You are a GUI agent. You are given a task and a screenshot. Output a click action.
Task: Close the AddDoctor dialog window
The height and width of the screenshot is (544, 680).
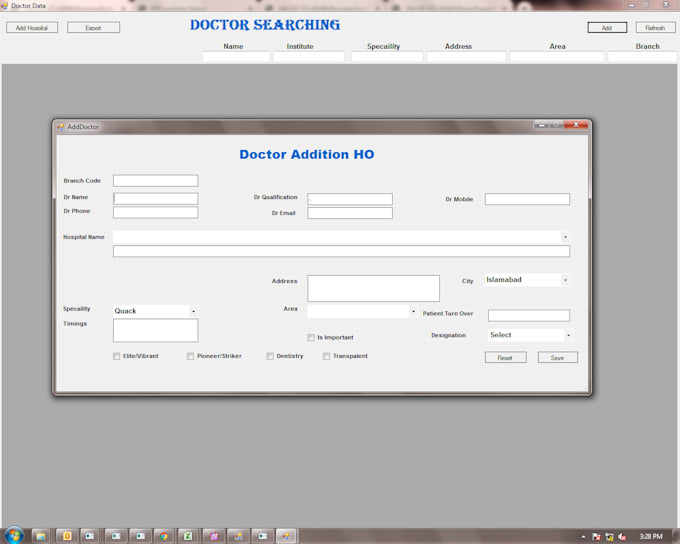576,125
